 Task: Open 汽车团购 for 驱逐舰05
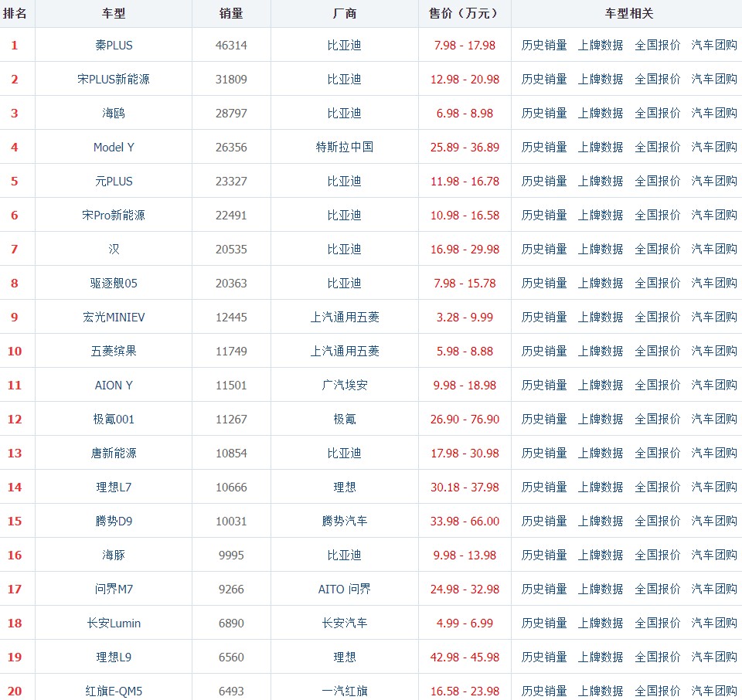[714, 284]
